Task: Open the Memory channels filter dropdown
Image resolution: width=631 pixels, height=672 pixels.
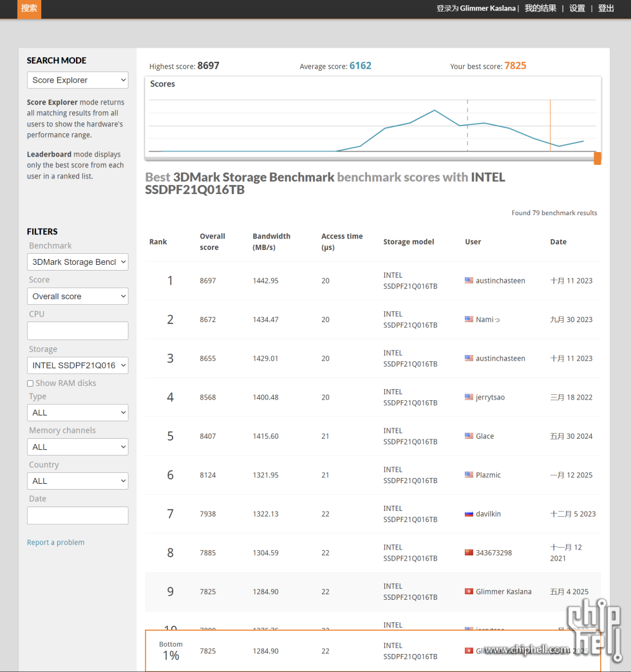Action: tap(77, 446)
